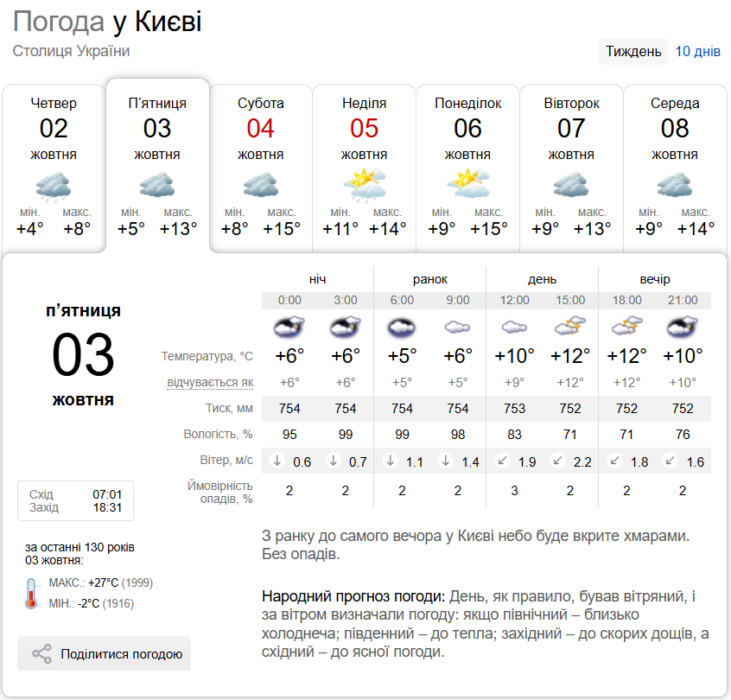Click the Погода у Києві heading

[x=107, y=22]
